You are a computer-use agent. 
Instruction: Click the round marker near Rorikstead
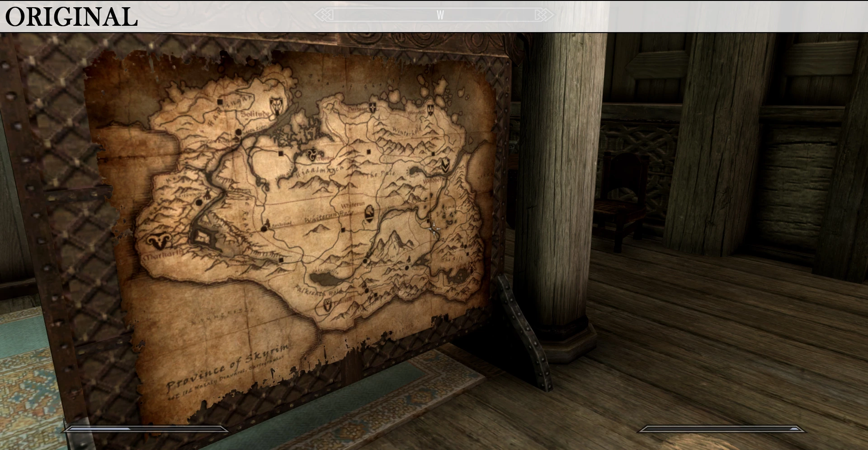264,229
